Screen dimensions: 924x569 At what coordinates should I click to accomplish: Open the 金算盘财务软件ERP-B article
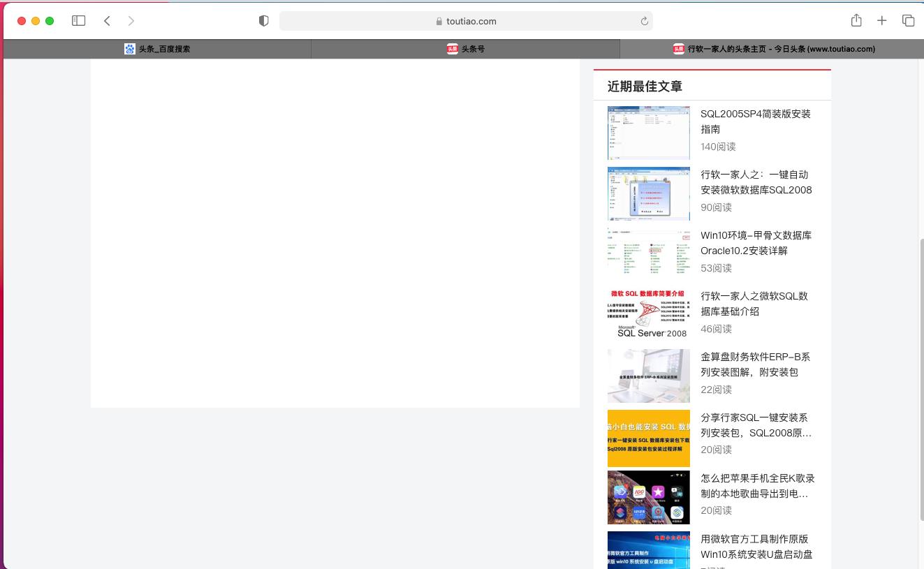click(x=756, y=364)
